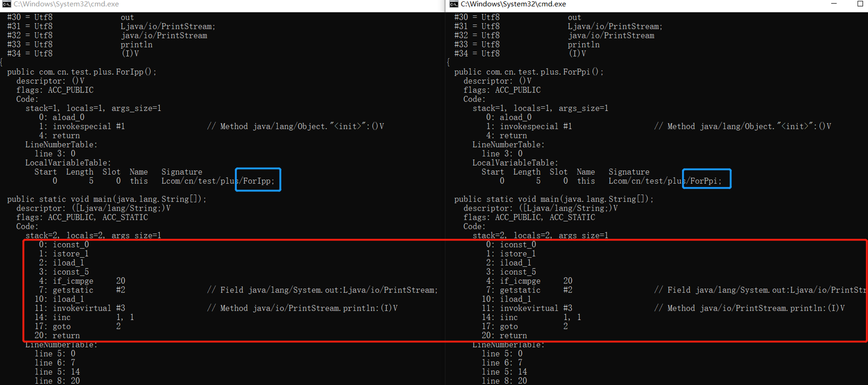Maximize the right cmd.exe window
868x385 pixels.
coord(860,4)
